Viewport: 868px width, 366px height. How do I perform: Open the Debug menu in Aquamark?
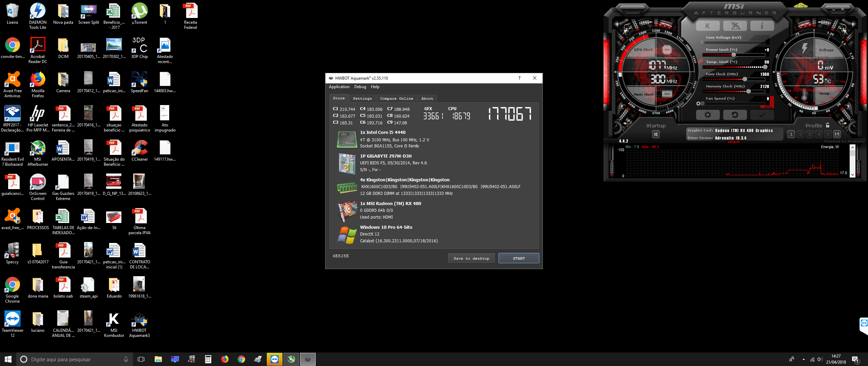tap(360, 87)
